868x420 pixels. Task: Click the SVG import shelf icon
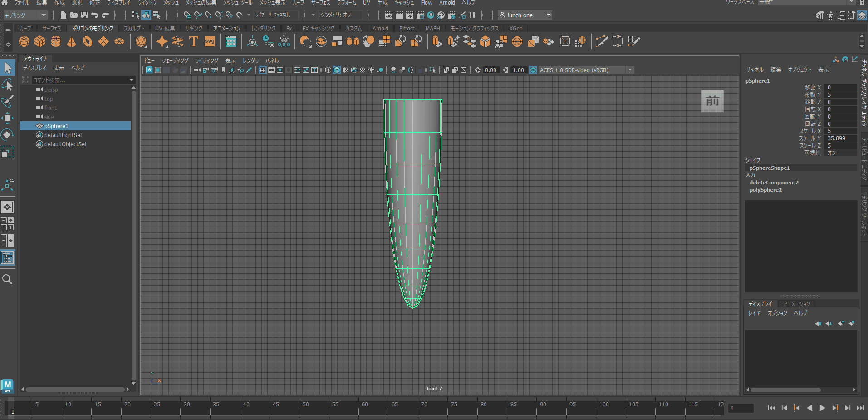click(x=210, y=42)
